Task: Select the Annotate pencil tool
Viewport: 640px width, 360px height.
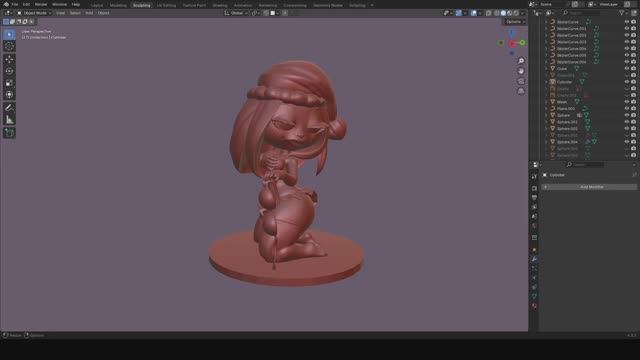Action: click(x=9, y=108)
